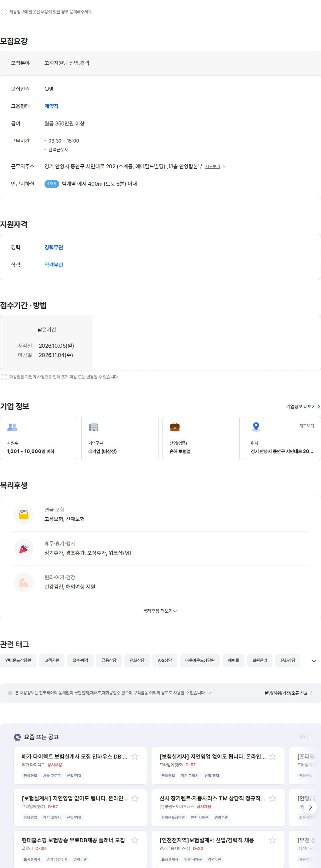
Task: Bookmark 메가 다이렉트 보험설계사 posting star
Action: click(135, 757)
